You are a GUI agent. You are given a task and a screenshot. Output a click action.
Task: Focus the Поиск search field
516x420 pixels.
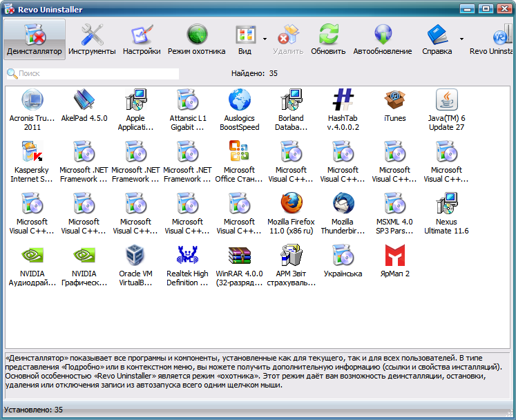(93, 73)
